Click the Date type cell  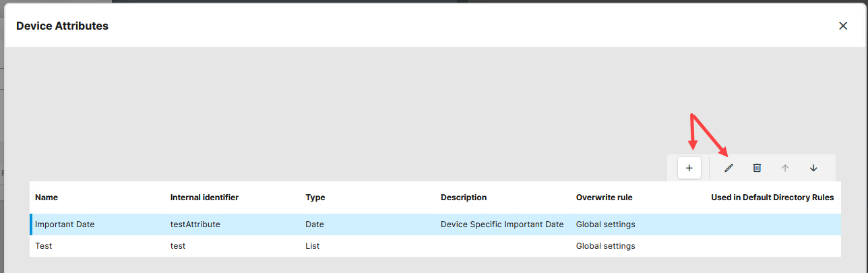[x=315, y=224]
